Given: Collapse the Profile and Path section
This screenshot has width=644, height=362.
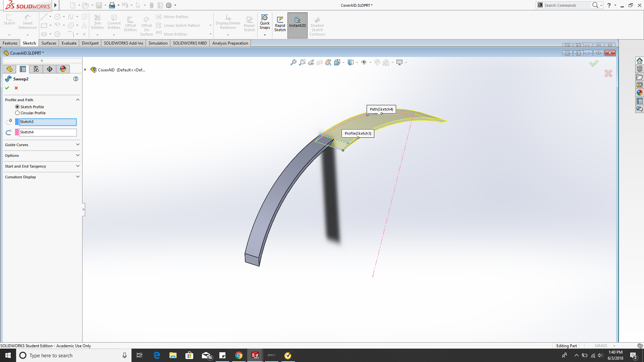Looking at the screenshot, I should 78,100.
